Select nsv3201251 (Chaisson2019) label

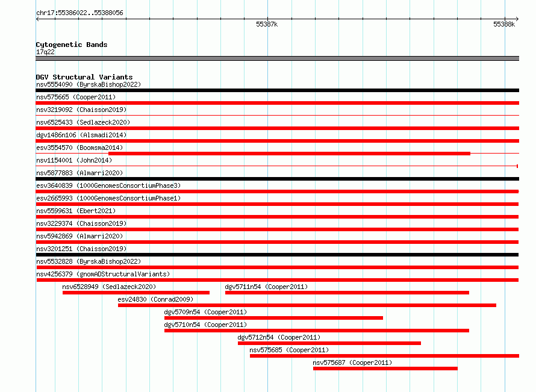(x=81, y=249)
